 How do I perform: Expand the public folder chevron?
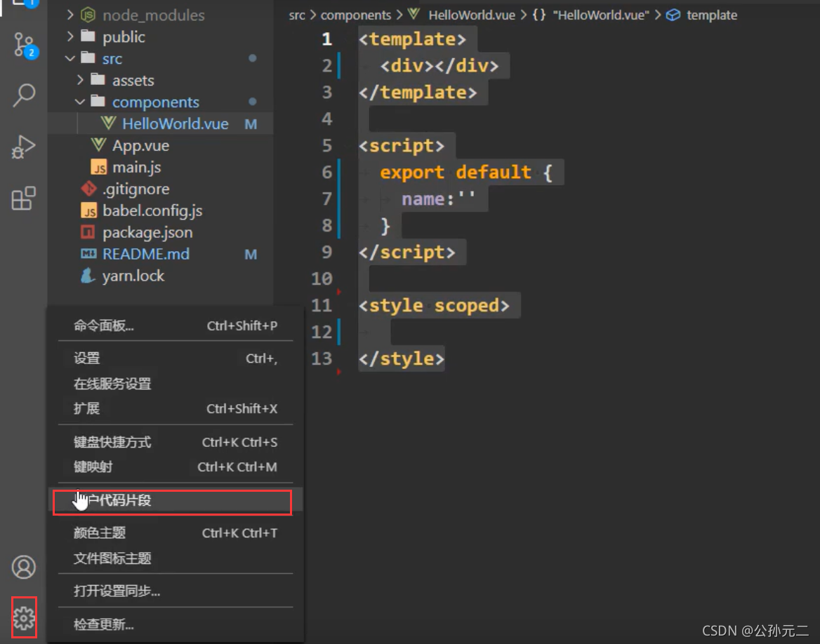click(70, 36)
